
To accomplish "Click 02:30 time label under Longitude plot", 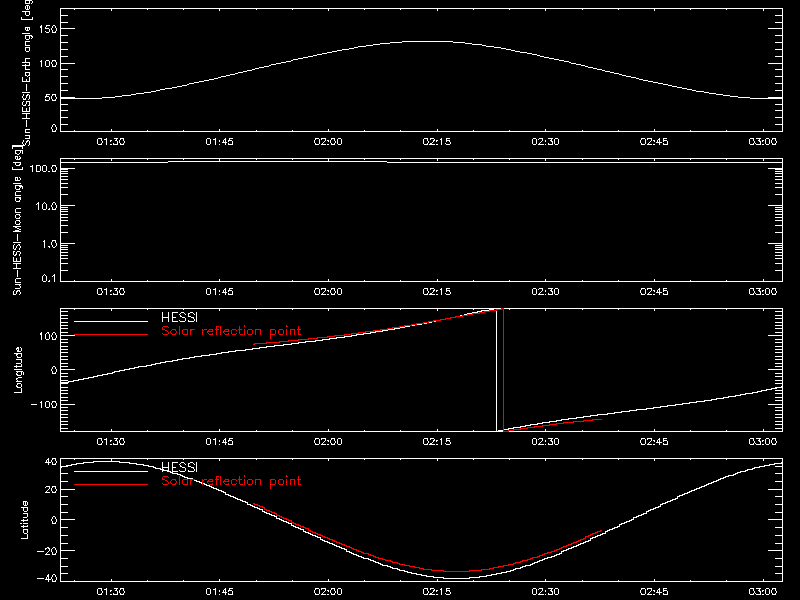I will [x=545, y=442].
